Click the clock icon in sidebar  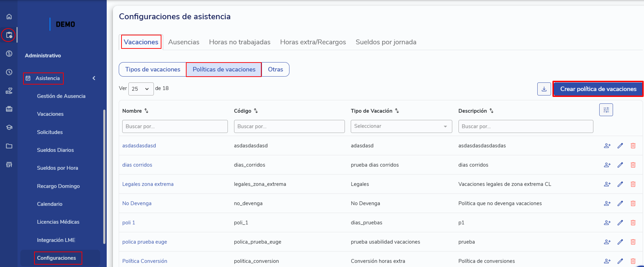click(x=9, y=72)
